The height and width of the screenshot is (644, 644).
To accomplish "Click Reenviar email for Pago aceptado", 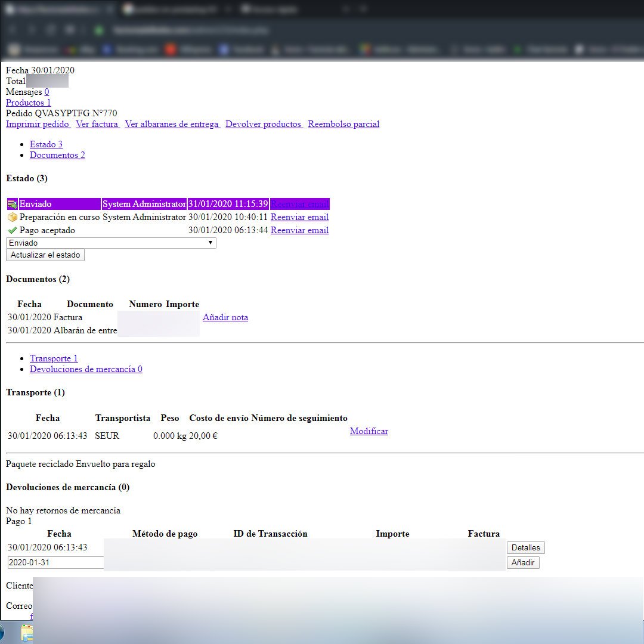I will (x=299, y=230).
